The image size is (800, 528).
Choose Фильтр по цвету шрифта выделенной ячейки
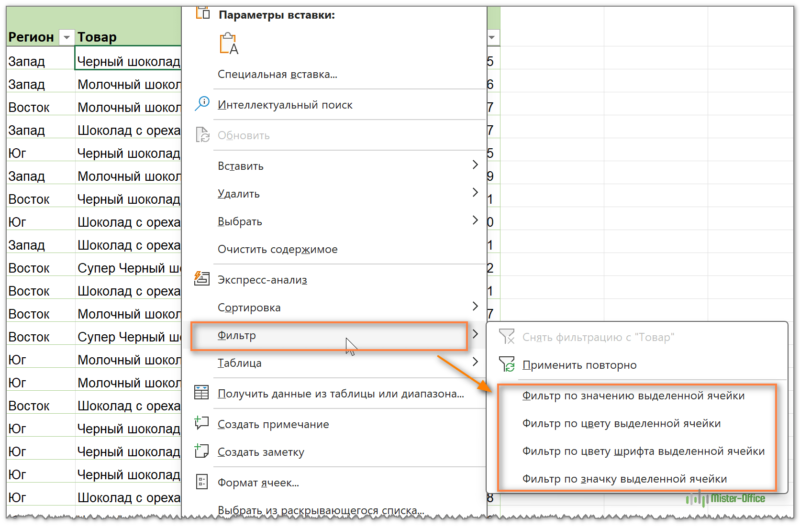point(643,451)
